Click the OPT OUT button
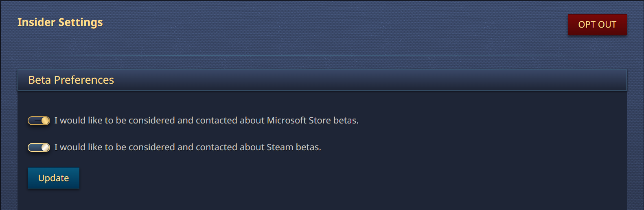 [597, 25]
